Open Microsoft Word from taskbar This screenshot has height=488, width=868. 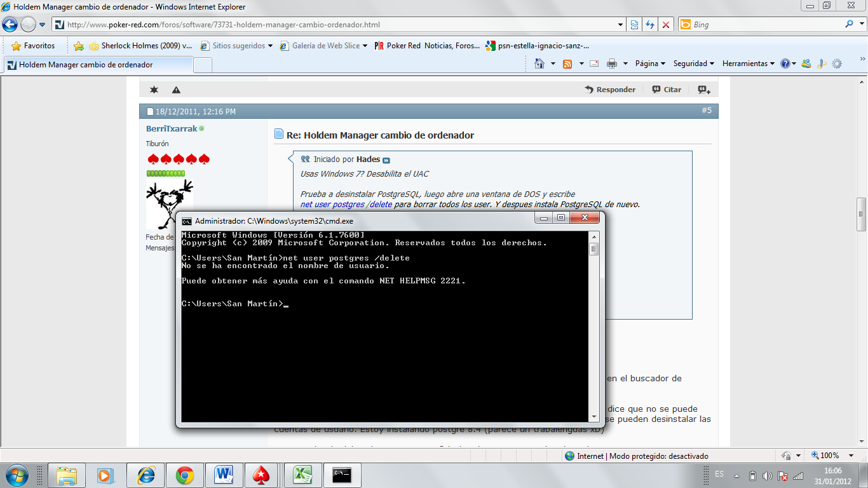(224, 475)
